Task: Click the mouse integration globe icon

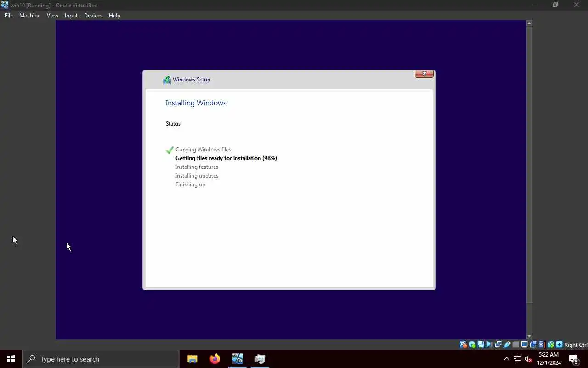Action: [x=550, y=345]
